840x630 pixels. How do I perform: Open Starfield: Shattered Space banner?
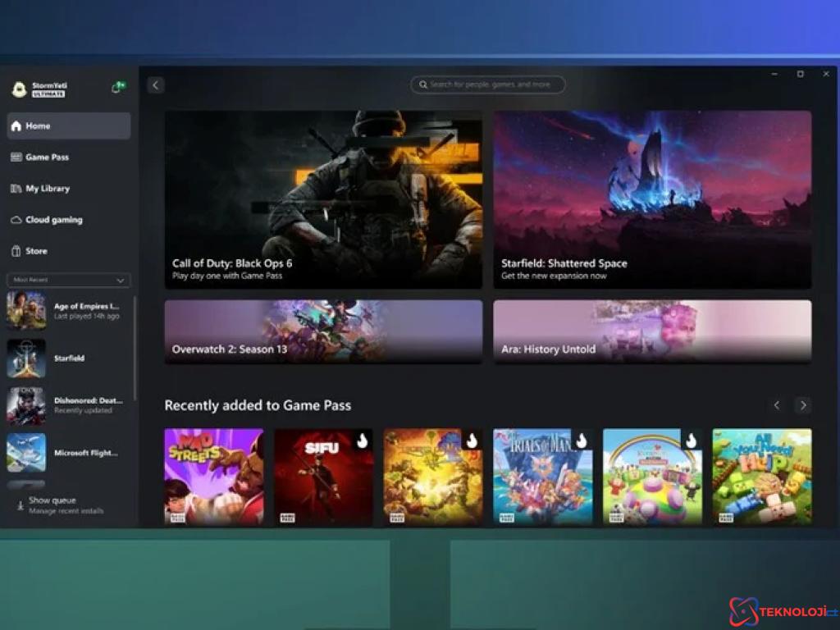tap(652, 199)
